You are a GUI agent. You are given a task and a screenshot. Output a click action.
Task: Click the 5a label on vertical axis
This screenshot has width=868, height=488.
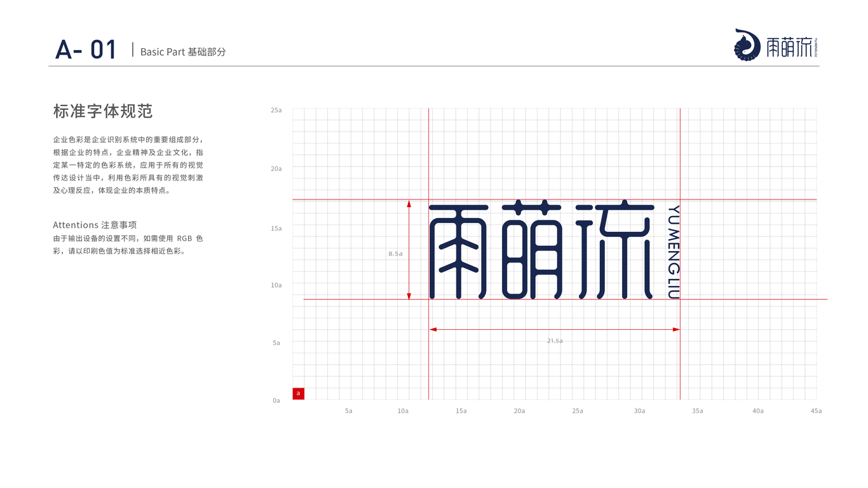tap(276, 342)
